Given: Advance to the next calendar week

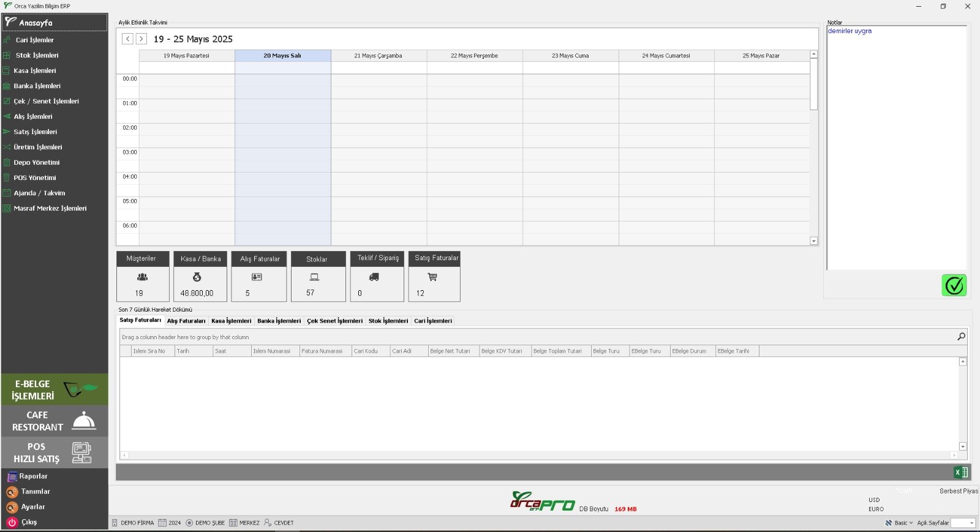Looking at the screenshot, I should pos(141,39).
